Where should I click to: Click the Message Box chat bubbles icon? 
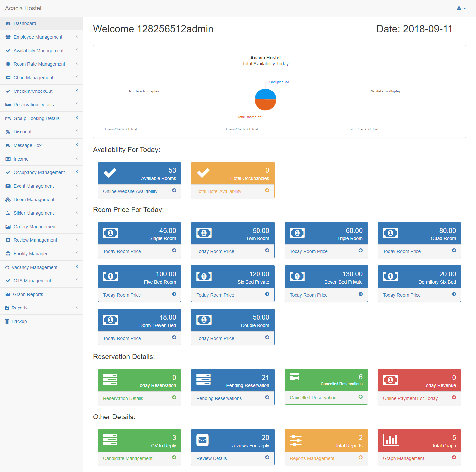(x=8, y=145)
